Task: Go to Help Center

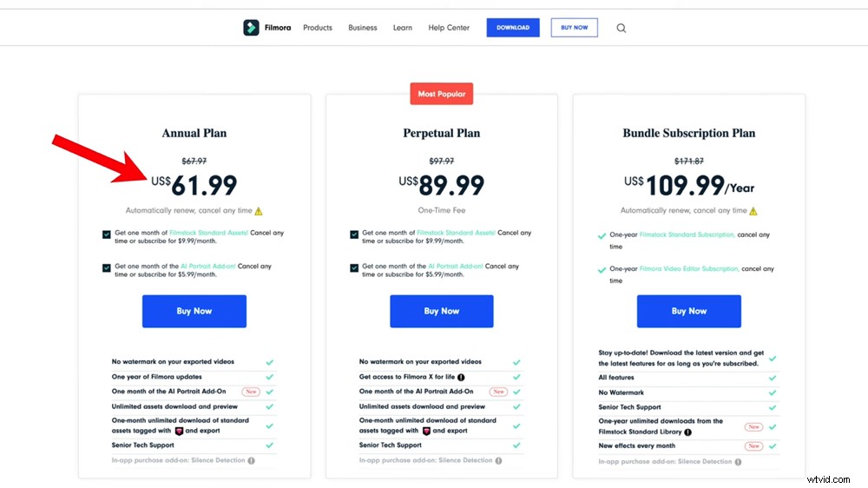Action: tap(449, 28)
